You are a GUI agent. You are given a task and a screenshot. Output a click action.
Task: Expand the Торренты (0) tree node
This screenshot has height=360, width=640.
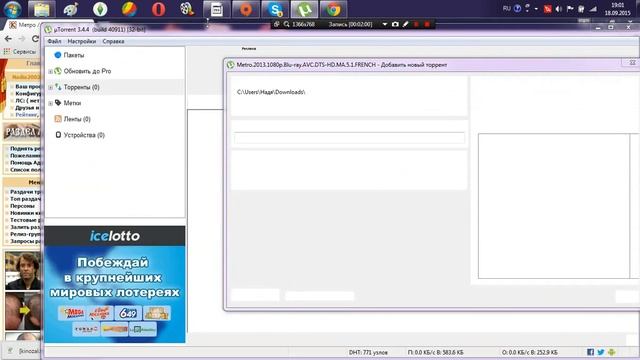pyautogui.click(x=50, y=87)
